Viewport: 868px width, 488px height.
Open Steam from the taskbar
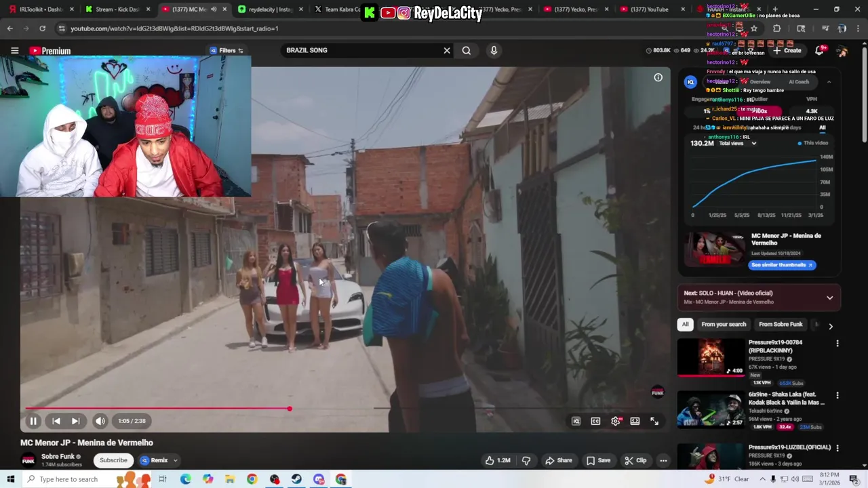296,479
